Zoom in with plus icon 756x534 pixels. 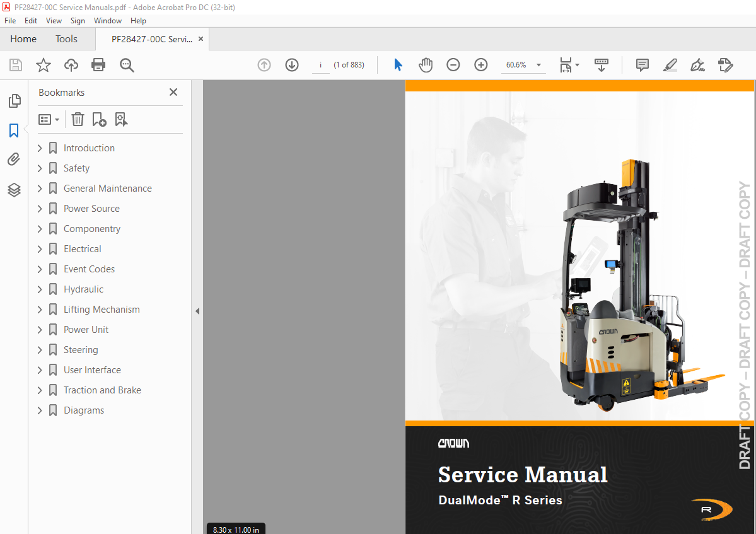point(480,64)
